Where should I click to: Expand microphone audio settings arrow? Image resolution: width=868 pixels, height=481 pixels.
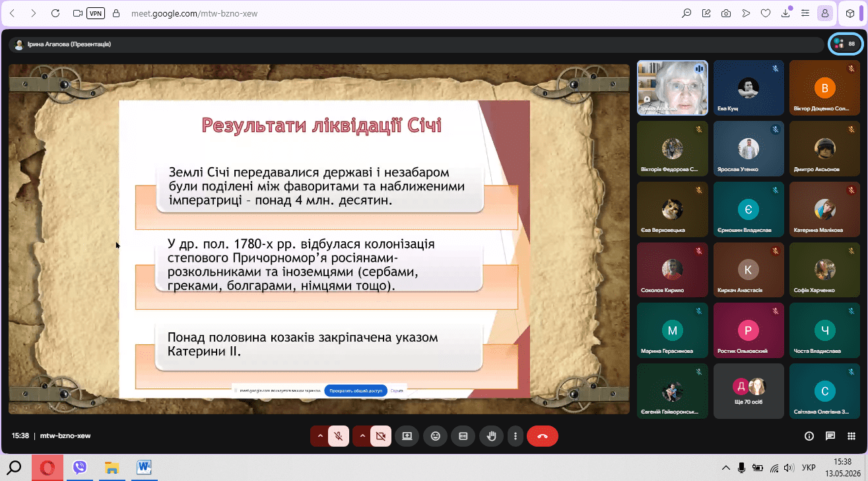pyautogui.click(x=320, y=436)
